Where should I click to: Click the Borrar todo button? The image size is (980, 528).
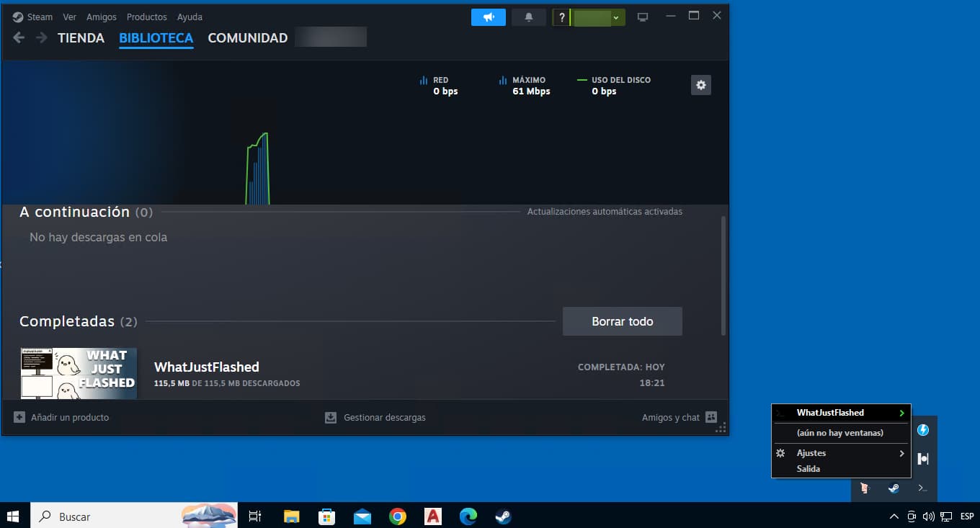(x=623, y=321)
